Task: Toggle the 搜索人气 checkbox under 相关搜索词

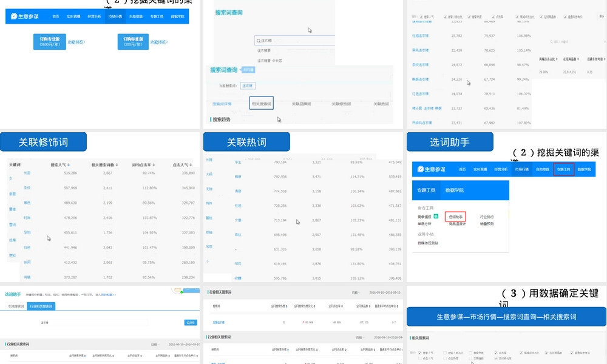Action: point(420,353)
